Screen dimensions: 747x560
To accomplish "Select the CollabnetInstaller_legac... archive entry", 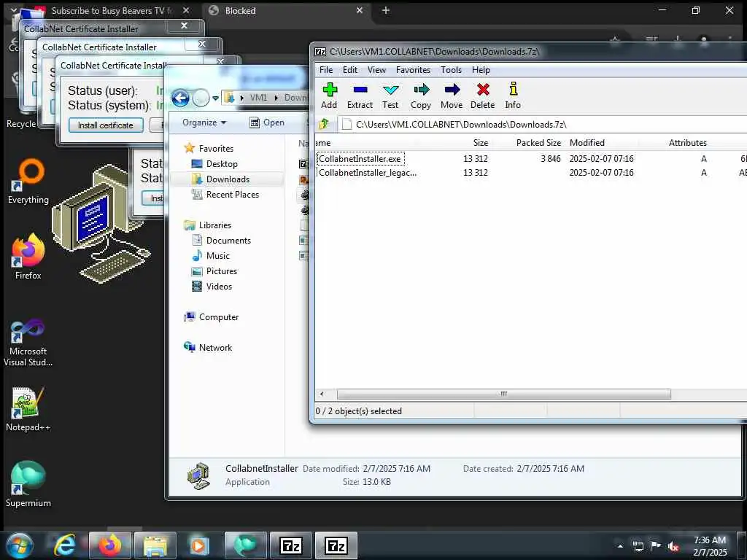I will pos(368,172).
